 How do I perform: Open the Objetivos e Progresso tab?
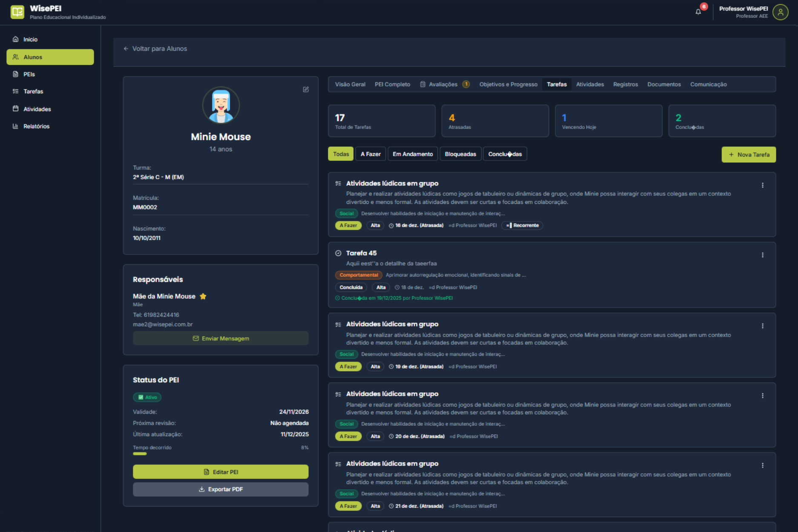coord(508,84)
